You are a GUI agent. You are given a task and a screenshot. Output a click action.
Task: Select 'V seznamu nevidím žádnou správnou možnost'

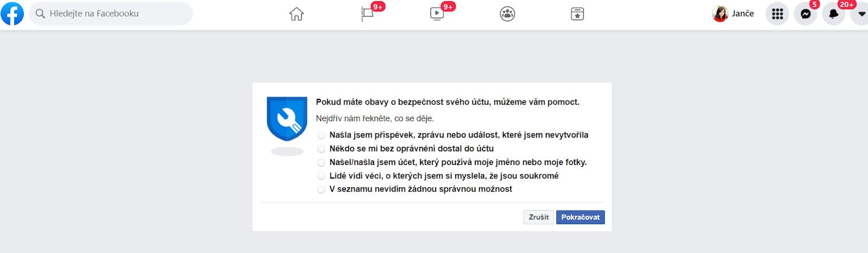[x=321, y=189]
